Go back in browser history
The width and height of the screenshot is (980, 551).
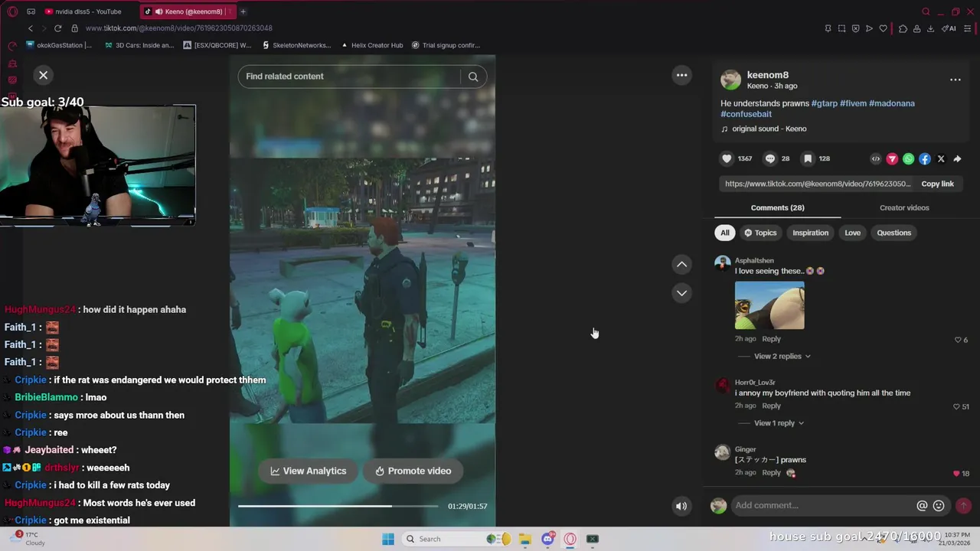click(31, 28)
